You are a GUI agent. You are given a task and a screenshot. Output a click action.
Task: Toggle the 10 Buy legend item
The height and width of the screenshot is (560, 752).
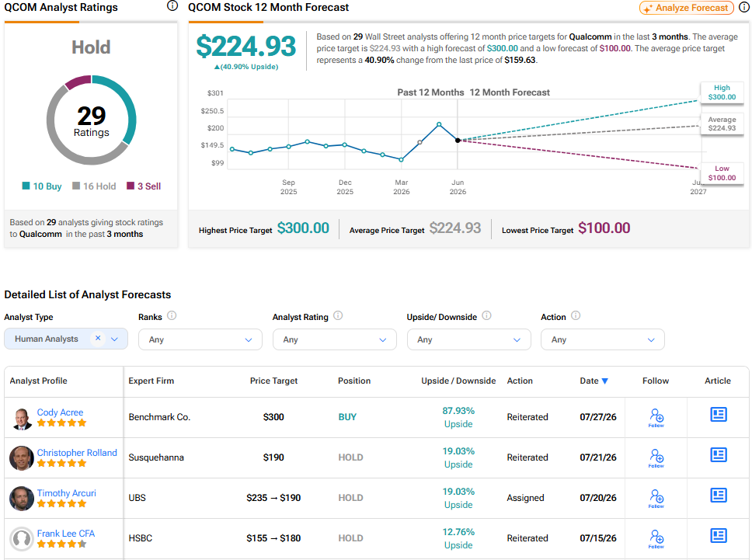point(42,186)
